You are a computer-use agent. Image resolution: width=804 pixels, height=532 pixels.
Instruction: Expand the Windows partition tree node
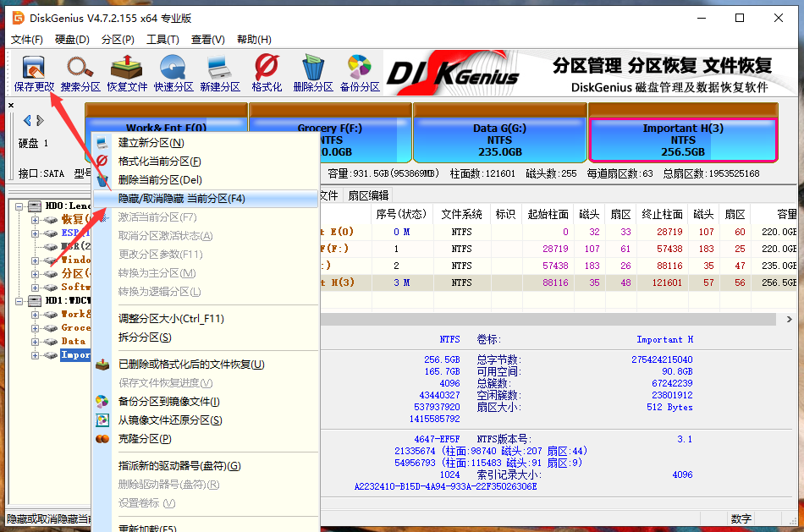pos(35,261)
